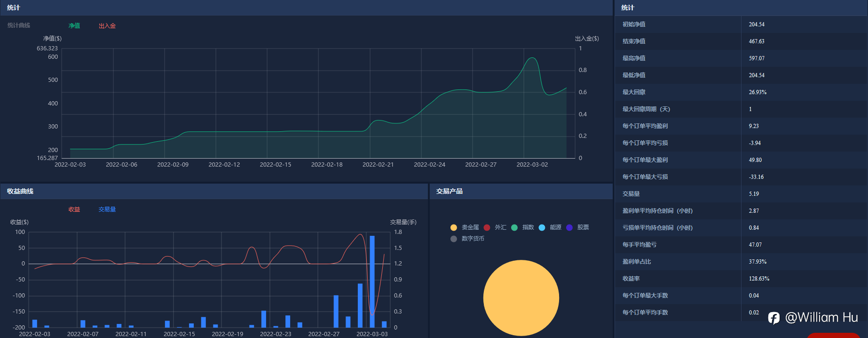Viewport: 868px width, 338px height.
Task: Click the Facebook icon beside @William Hu
Action: pos(773,318)
